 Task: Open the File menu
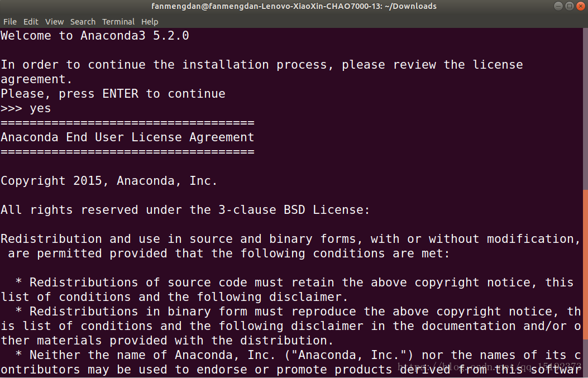9,22
